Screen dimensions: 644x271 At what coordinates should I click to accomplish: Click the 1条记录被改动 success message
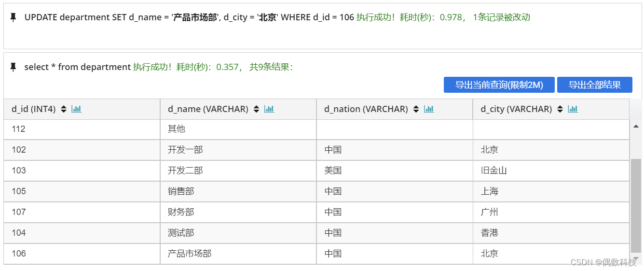pos(501,17)
